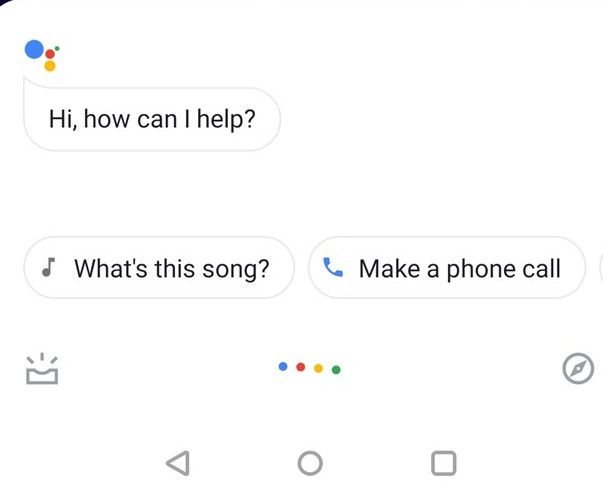
Task: Tap the red dot in the listening indicator
Action: (x=301, y=367)
